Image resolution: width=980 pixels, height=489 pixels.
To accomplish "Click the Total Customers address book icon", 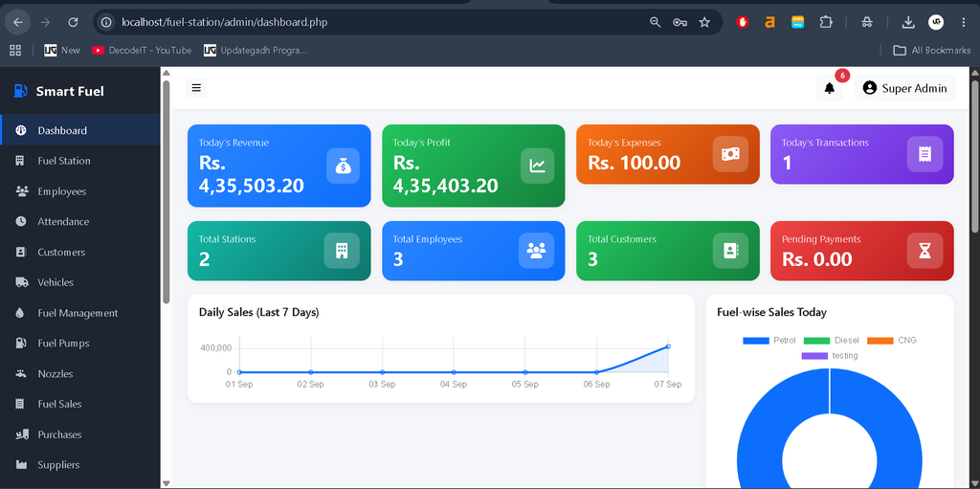I will (730, 251).
